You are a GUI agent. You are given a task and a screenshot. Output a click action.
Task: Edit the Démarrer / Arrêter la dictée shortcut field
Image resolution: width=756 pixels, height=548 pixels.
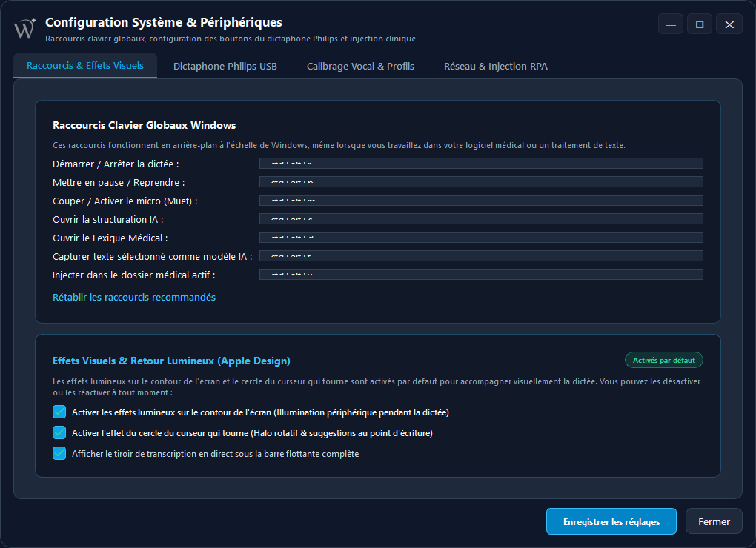(x=481, y=164)
